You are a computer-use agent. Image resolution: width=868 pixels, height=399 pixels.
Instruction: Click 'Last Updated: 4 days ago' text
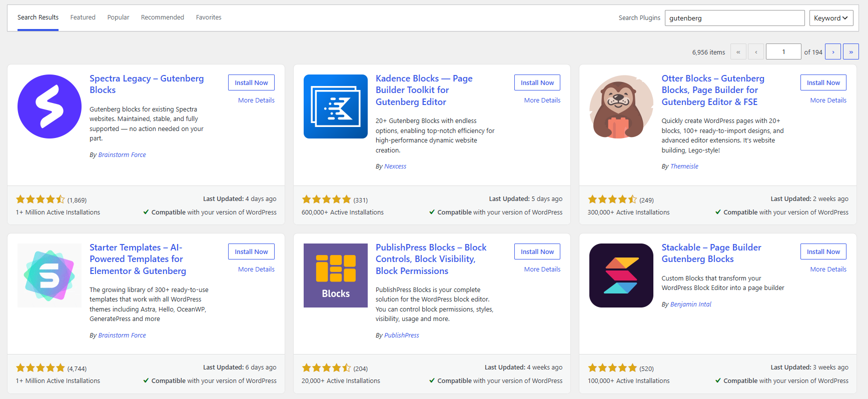240,199
